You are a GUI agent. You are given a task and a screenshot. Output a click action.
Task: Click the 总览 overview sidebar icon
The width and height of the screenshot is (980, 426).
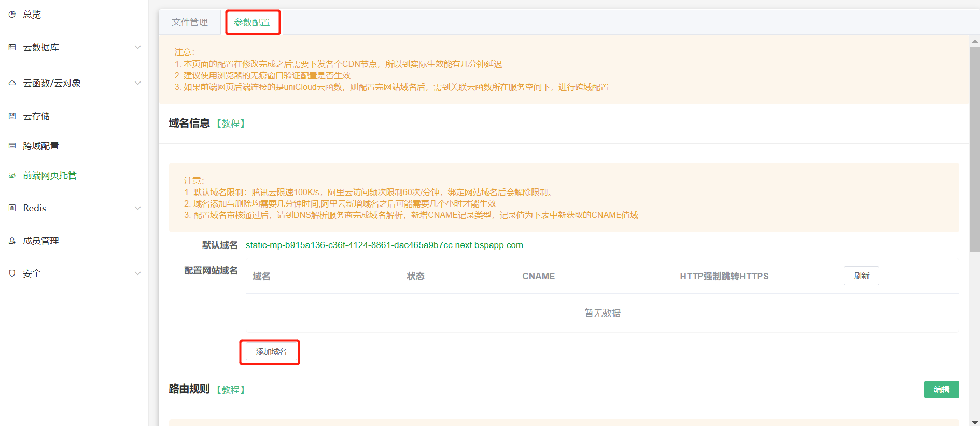point(12,15)
